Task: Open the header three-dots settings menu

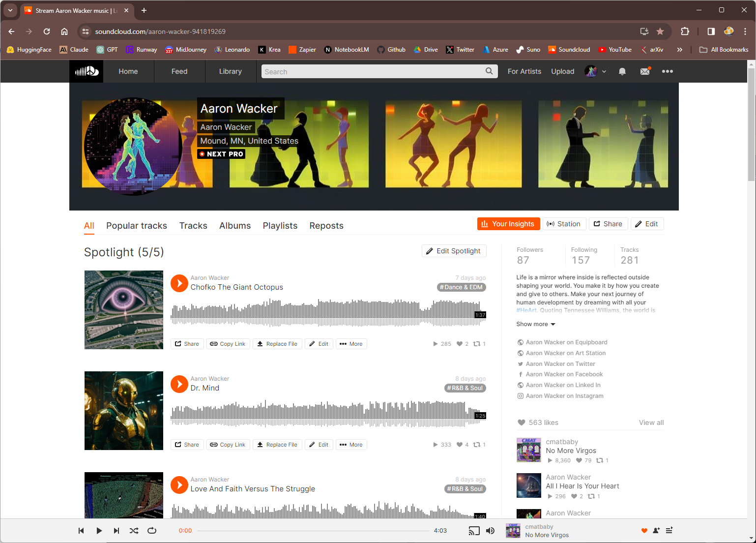Action: point(667,71)
